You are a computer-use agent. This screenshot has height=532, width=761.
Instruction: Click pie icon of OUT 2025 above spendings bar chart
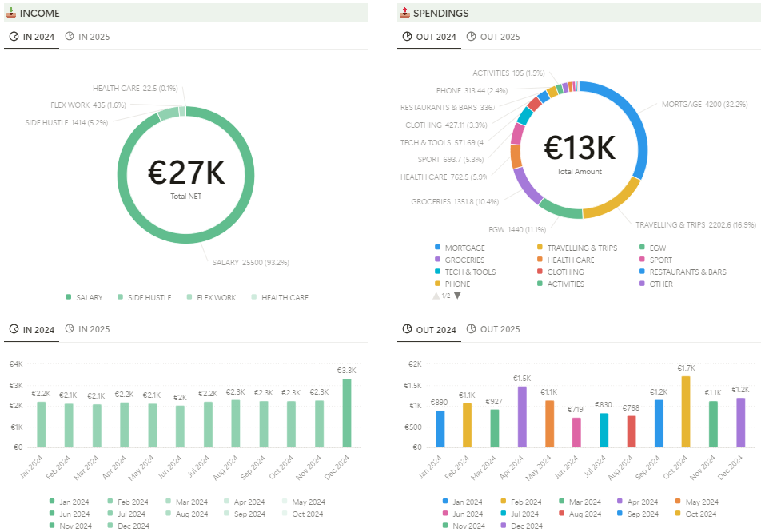pos(471,329)
